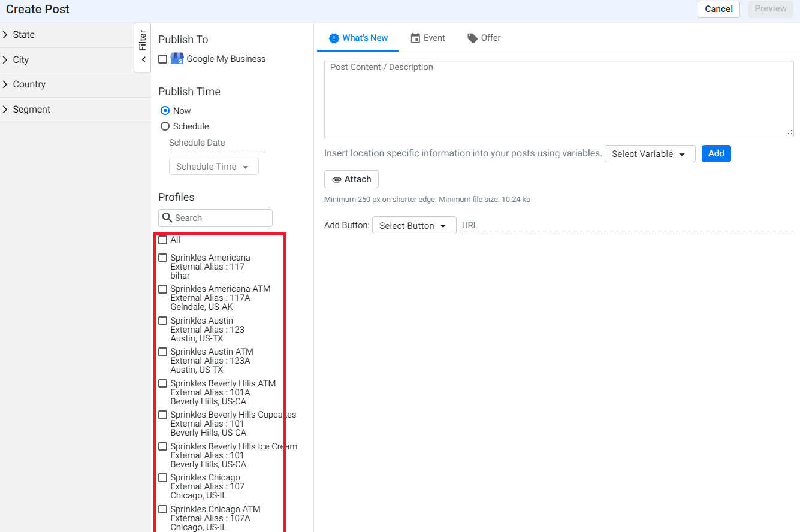Check the Sprinkles Chicago profile checkbox
Image resolution: width=800 pixels, height=532 pixels.
(x=162, y=477)
